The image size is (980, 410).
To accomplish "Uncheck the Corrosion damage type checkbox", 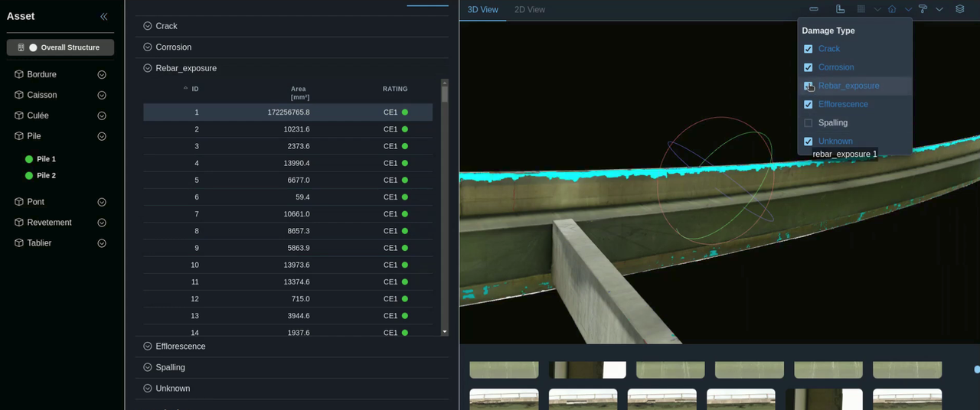I will pos(808,67).
